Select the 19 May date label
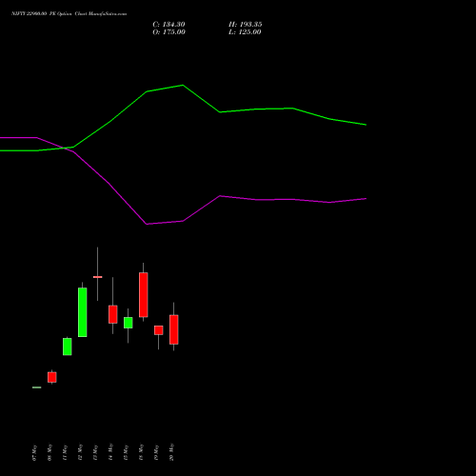 click(x=156, y=452)
